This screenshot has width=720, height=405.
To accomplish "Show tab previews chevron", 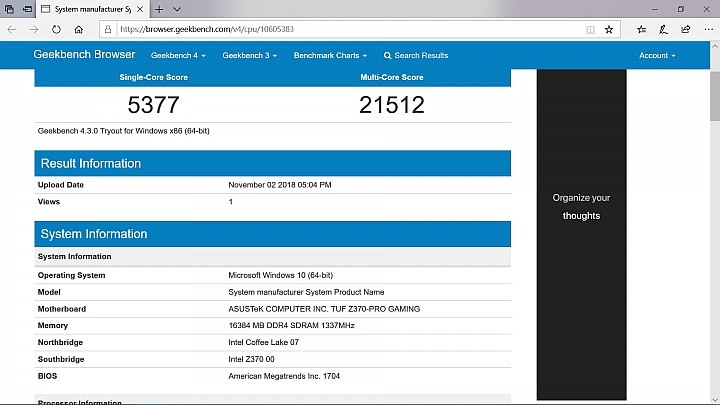I will tap(177, 9).
